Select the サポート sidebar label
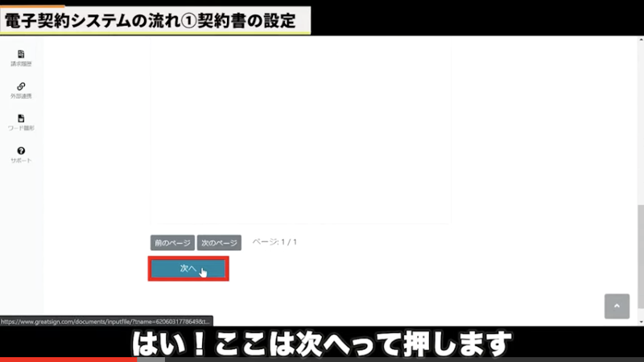 point(21,160)
